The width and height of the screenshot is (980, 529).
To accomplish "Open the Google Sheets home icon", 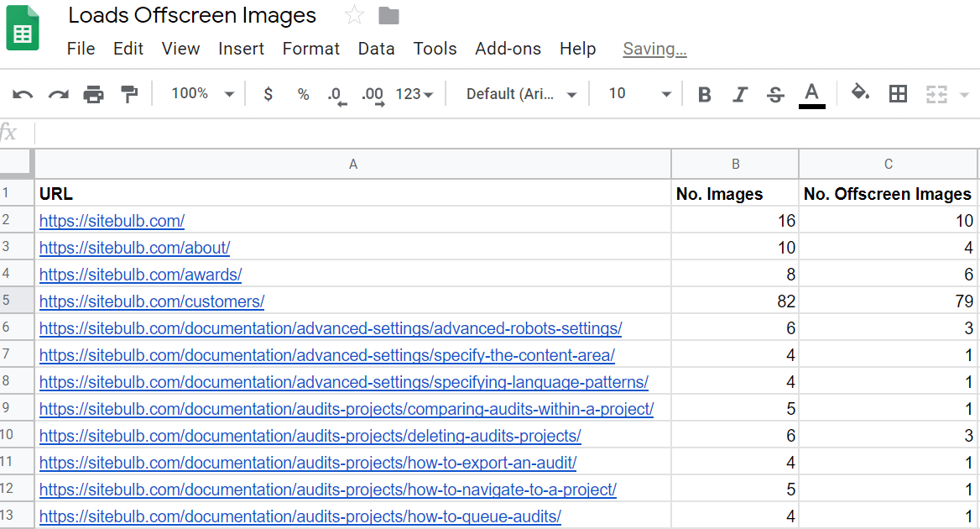I will (23, 28).
